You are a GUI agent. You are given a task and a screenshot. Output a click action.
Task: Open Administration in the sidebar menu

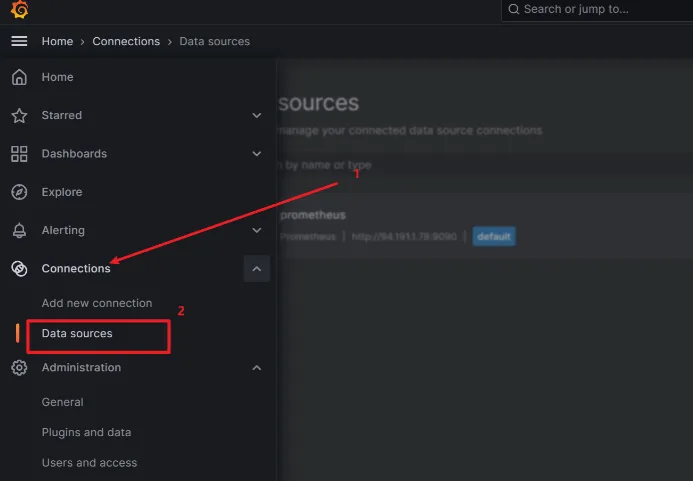point(81,367)
